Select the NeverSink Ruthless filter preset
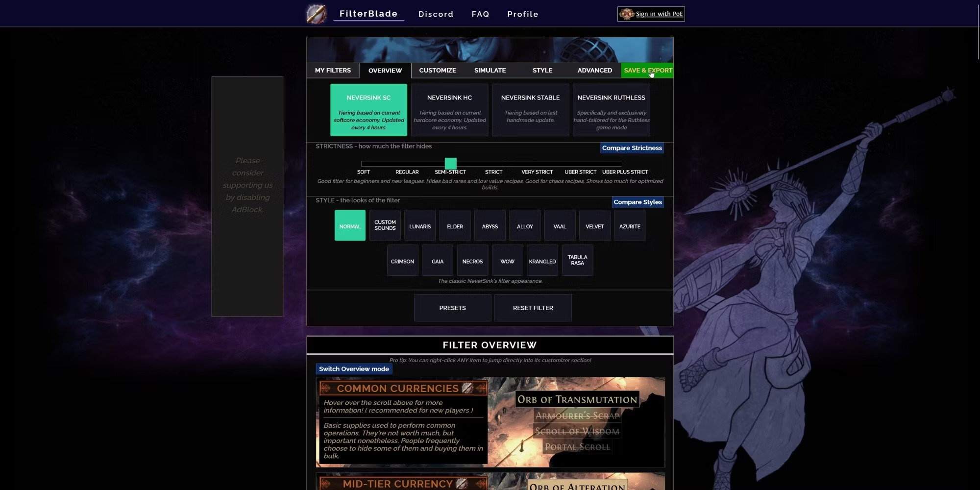The height and width of the screenshot is (490, 980). pos(611,110)
